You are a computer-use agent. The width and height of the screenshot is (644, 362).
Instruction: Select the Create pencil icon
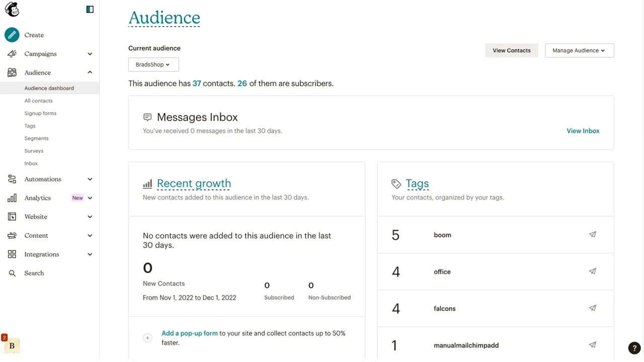pyautogui.click(x=12, y=35)
